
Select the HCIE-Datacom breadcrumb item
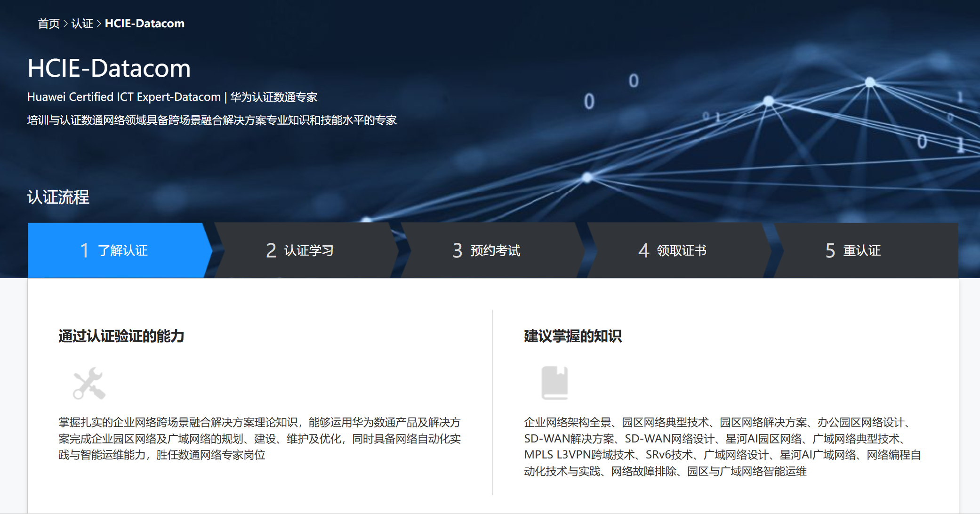click(145, 24)
